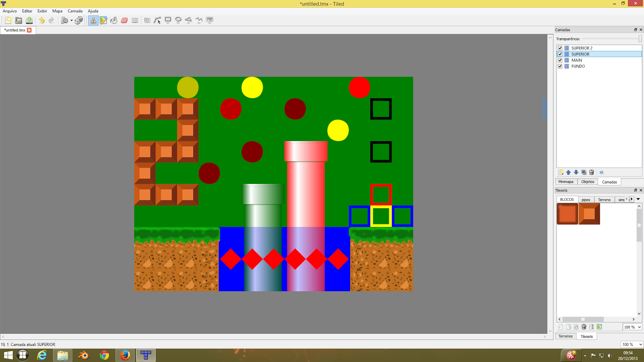Select the Stamp Brush tool
644x362 pixels.
click(93, 20)
